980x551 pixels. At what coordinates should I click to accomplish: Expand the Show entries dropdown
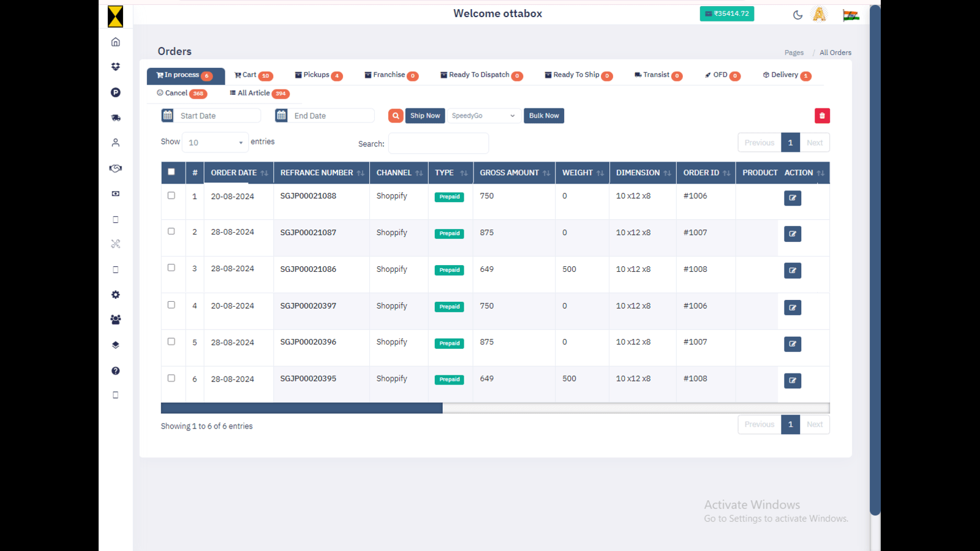pos(215,142)
